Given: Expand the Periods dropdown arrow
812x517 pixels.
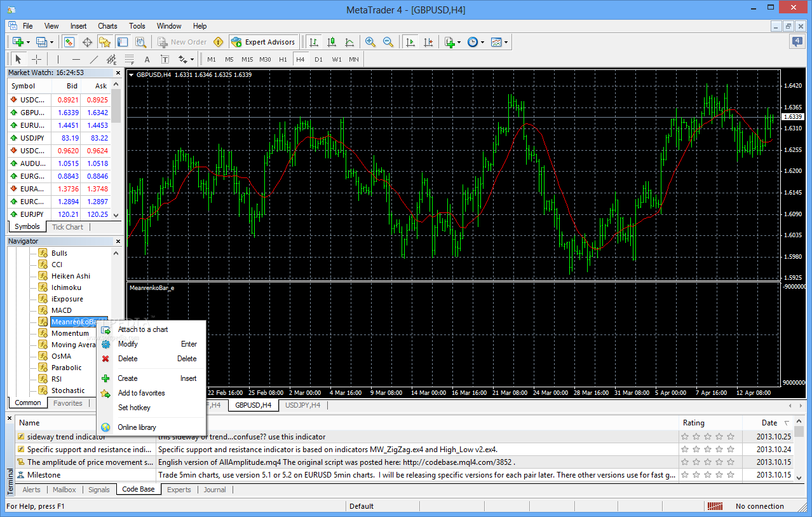Looking at the screenshot, I should click(483, 43).
